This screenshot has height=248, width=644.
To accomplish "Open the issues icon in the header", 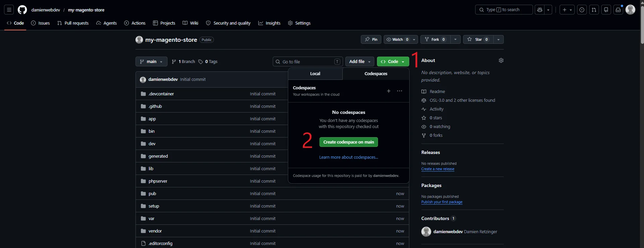I will [x=582, y=10].
